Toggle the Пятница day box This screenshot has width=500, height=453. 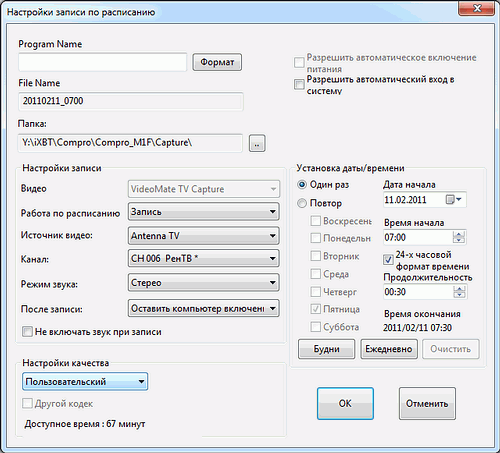pyautogui.click(x=315, y=309)
